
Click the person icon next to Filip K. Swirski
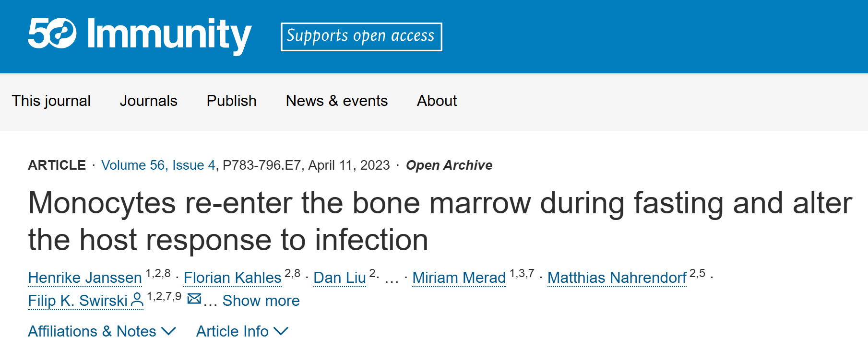pos(137,300)
